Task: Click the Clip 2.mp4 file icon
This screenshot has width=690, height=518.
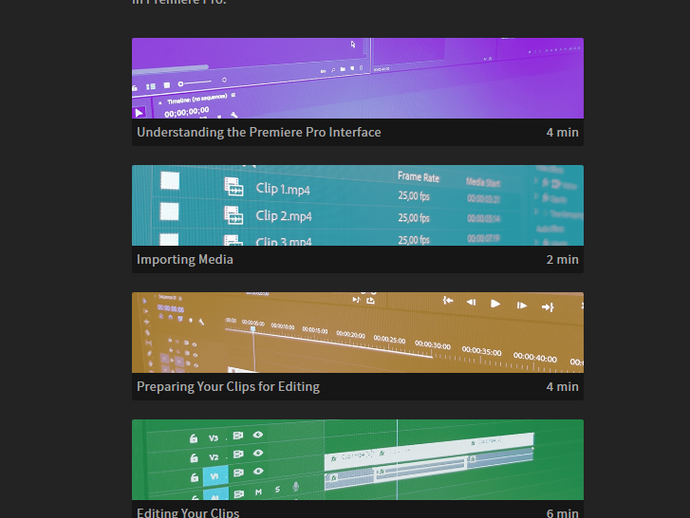Action: coord(234,215)
